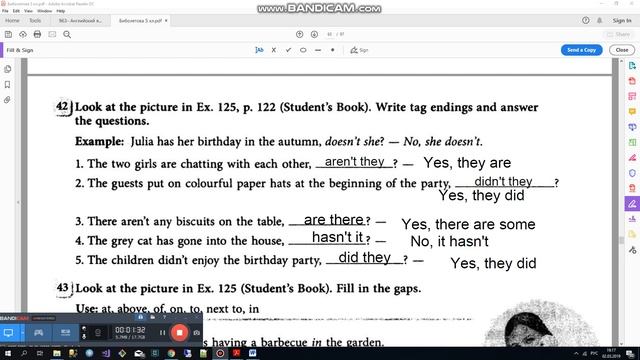Click the answer 'No, it hasn't' text
Screen dimensions: 640x360
pos(449,241)
